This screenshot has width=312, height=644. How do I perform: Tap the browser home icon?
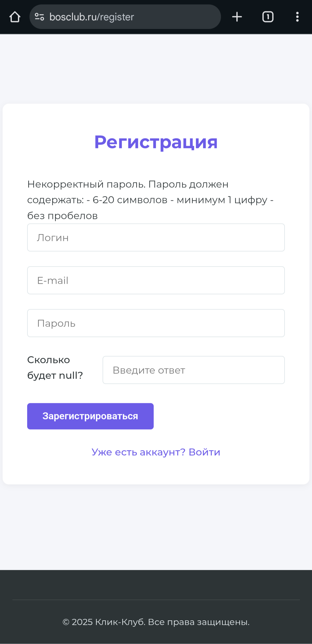click(15, 17)
